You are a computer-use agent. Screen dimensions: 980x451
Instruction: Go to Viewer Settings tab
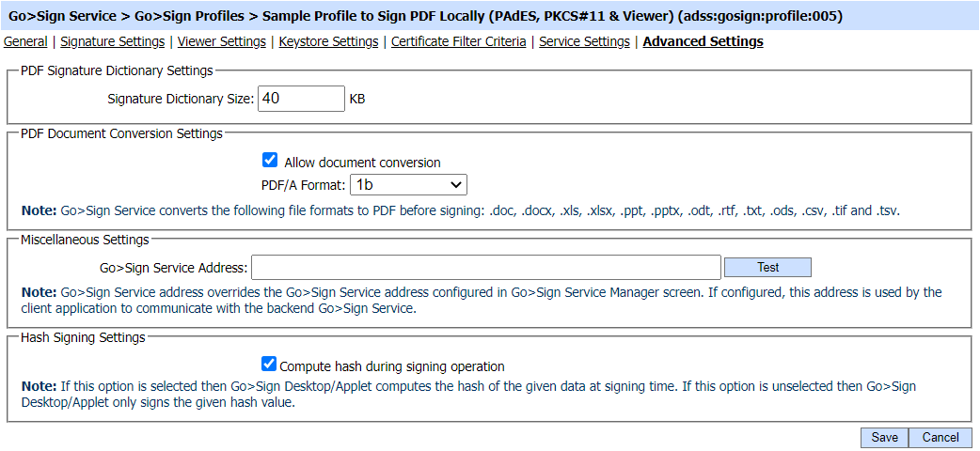(x=222, y=41)
